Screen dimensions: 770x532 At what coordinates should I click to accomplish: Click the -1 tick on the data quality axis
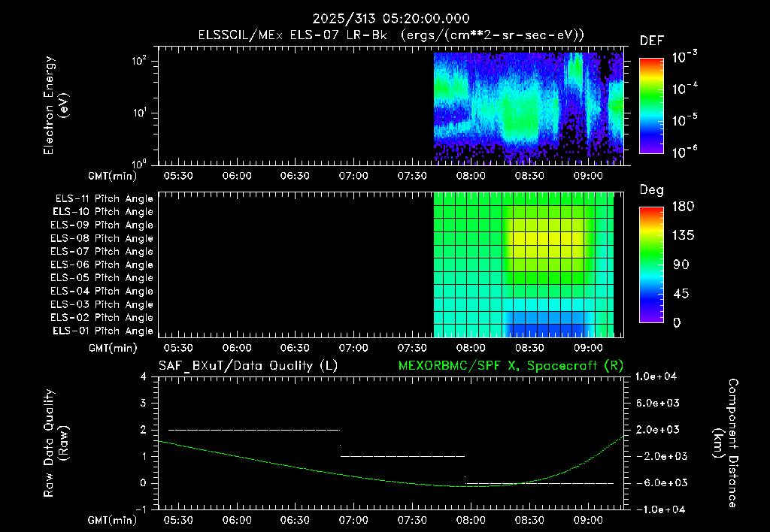141,509
